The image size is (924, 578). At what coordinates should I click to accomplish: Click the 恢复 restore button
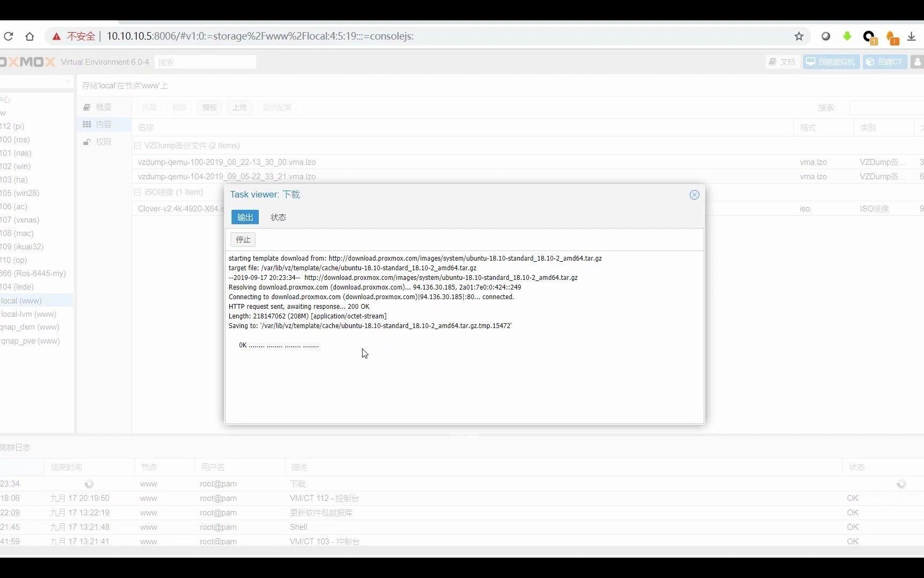[150, 108]
